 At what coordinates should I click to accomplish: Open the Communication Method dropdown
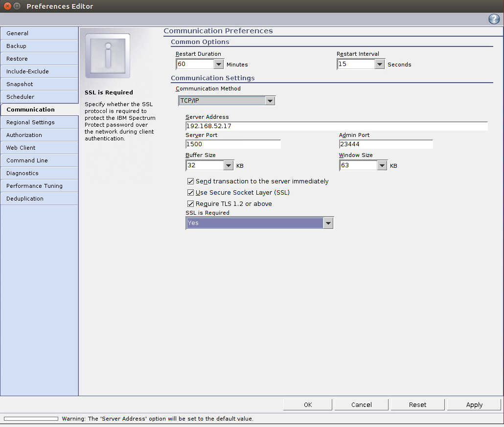(270, 101)
